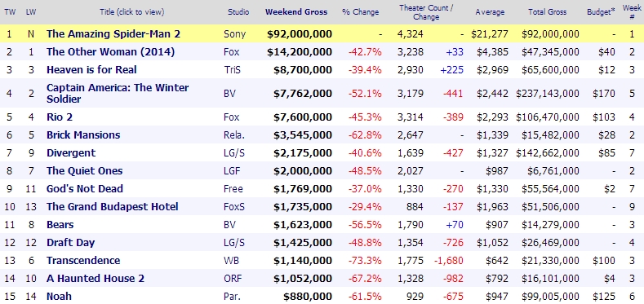Open the Sony studio link
Viewport: 644px width, 304px height.
234,34
